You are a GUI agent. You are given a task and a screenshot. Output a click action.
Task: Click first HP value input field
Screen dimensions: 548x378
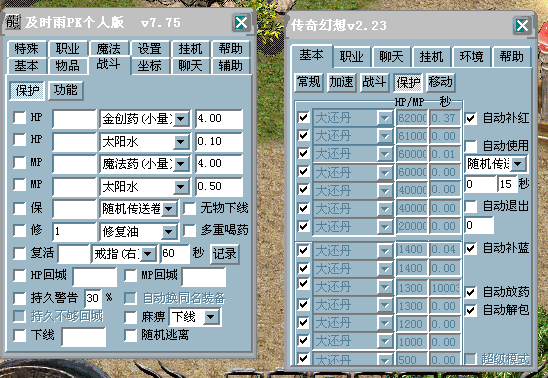pos(74,119)
